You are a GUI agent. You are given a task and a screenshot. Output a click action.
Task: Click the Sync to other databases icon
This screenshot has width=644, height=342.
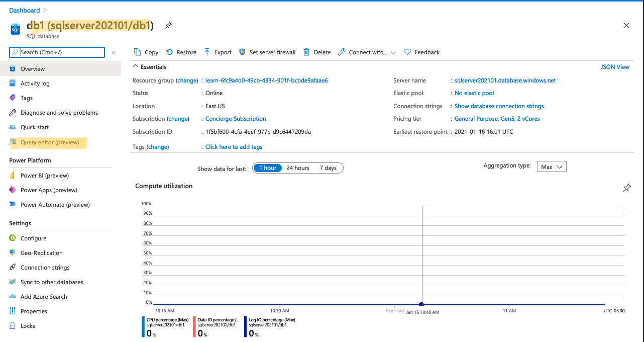(13, 282)
